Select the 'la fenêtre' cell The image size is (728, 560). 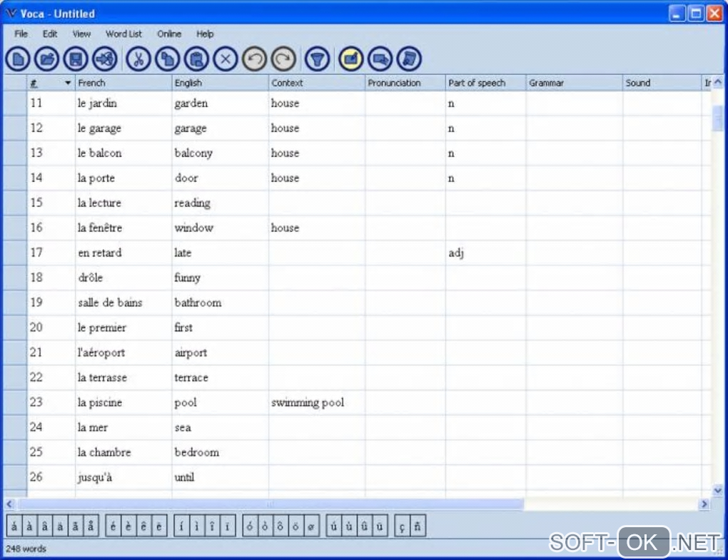(x=123, y=228)
